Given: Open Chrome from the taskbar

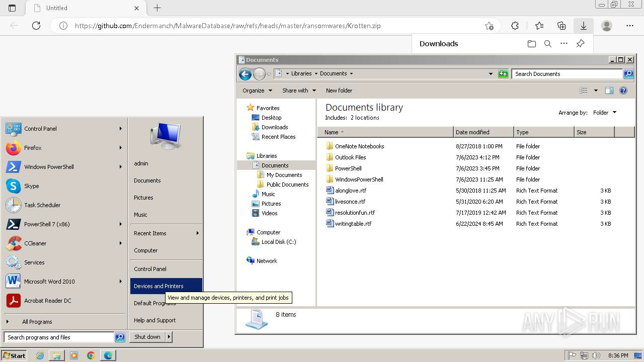Looking at the screenshot, I should (91, 355).
